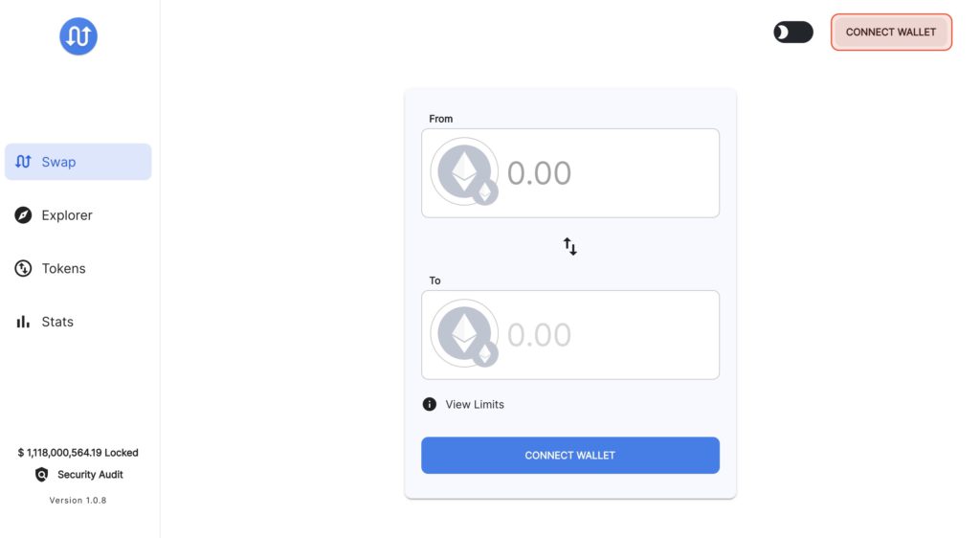Click the View Limits text

(x=475, y=404)
